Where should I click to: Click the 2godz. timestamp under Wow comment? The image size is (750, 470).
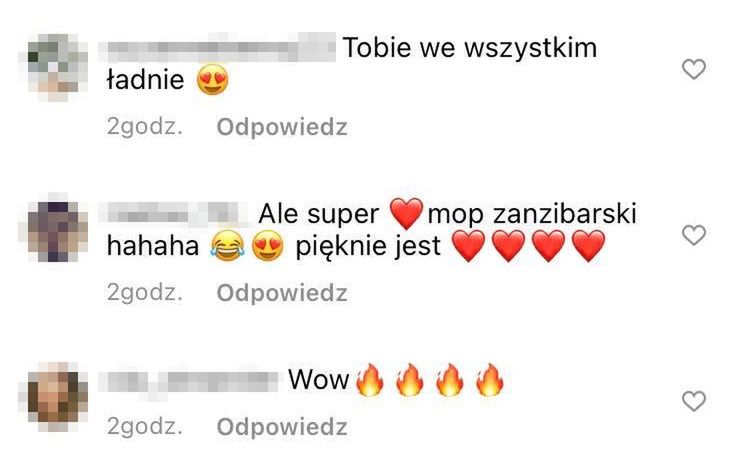145,427
